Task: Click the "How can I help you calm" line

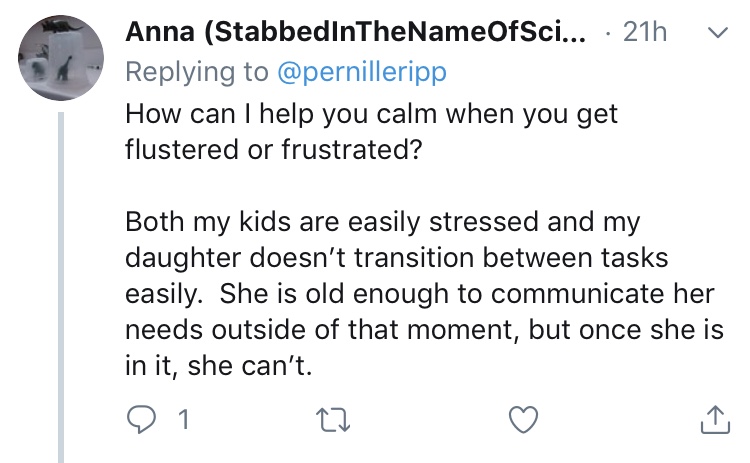Action: coord(372,113)
